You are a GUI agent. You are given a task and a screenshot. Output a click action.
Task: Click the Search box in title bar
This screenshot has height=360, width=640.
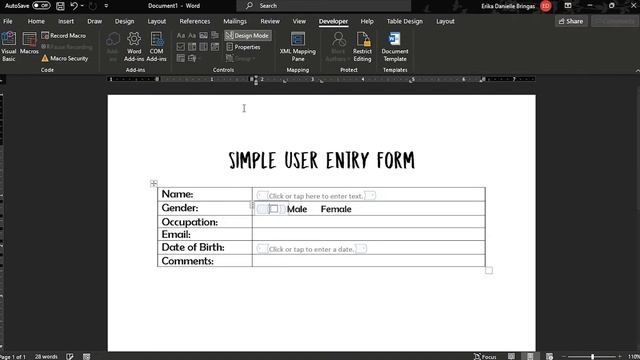pos(324,6)
